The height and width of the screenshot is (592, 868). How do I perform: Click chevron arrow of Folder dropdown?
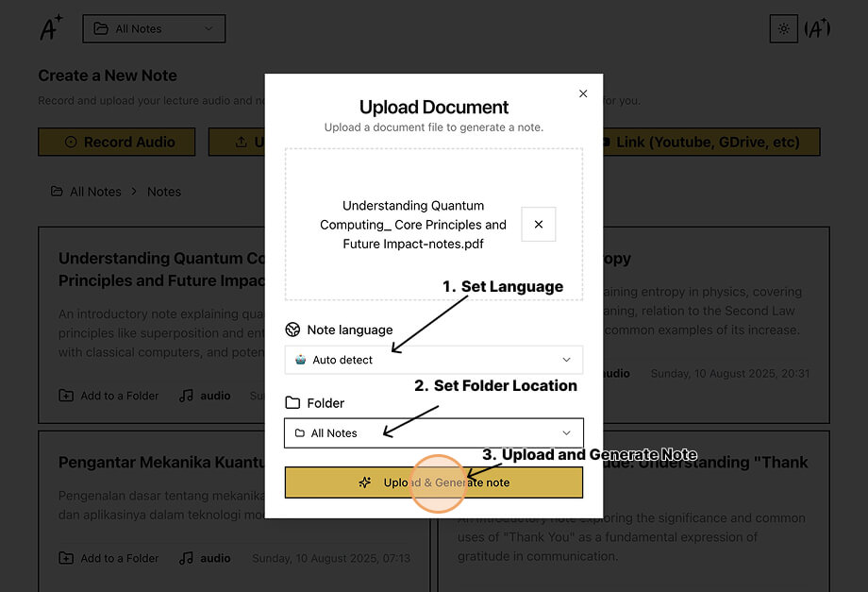566,432
